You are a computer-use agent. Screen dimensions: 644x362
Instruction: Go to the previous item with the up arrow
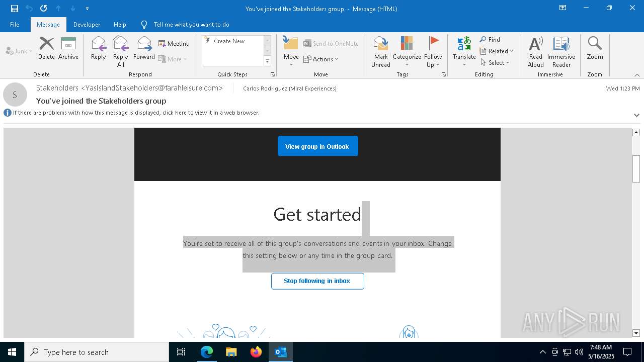[58, 9]
